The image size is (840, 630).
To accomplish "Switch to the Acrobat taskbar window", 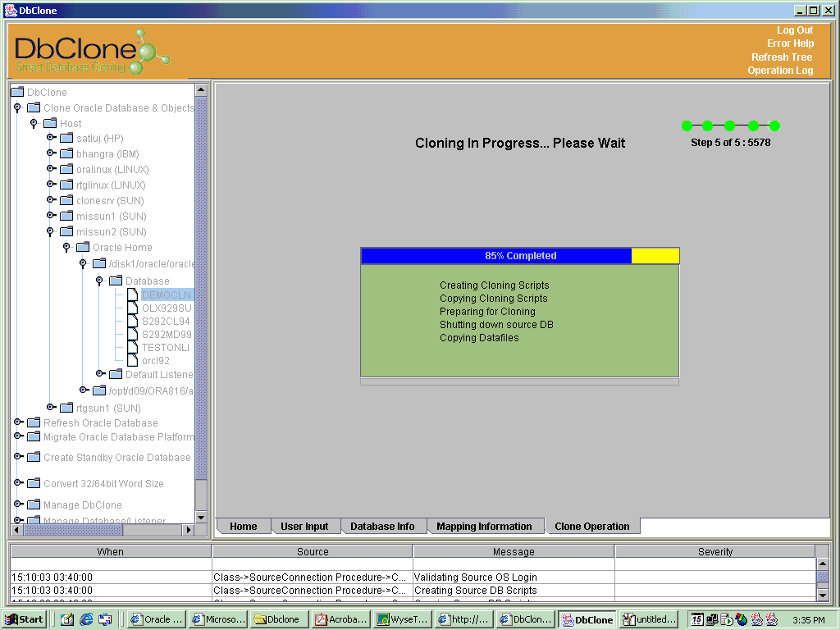I will (340, 619).
